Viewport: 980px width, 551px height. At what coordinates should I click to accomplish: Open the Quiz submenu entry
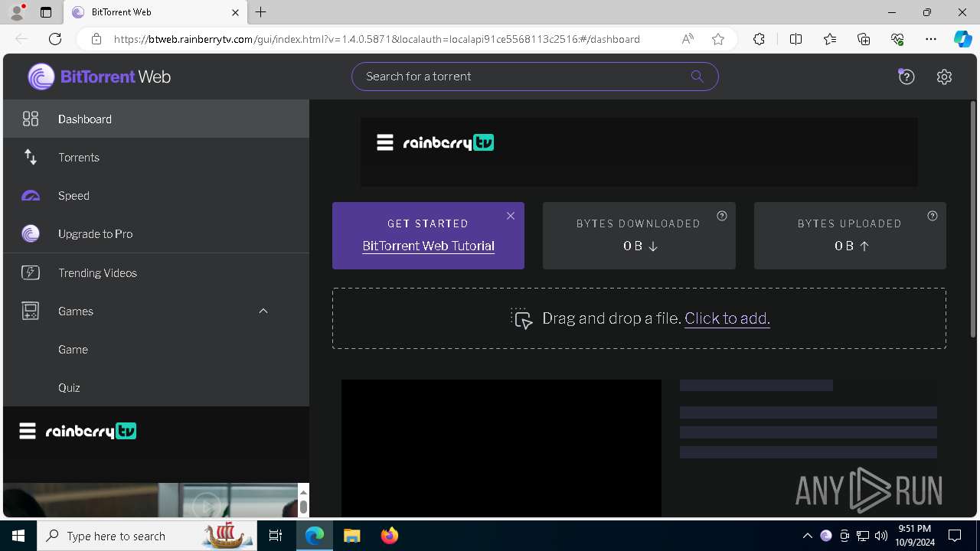[x=156, y=387]
